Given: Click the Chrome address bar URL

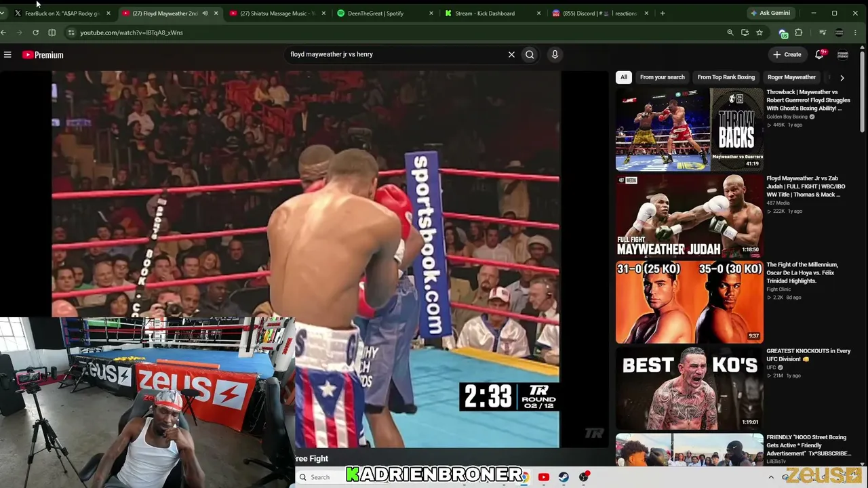Looking at the screenshot, I should pos(132,33).
